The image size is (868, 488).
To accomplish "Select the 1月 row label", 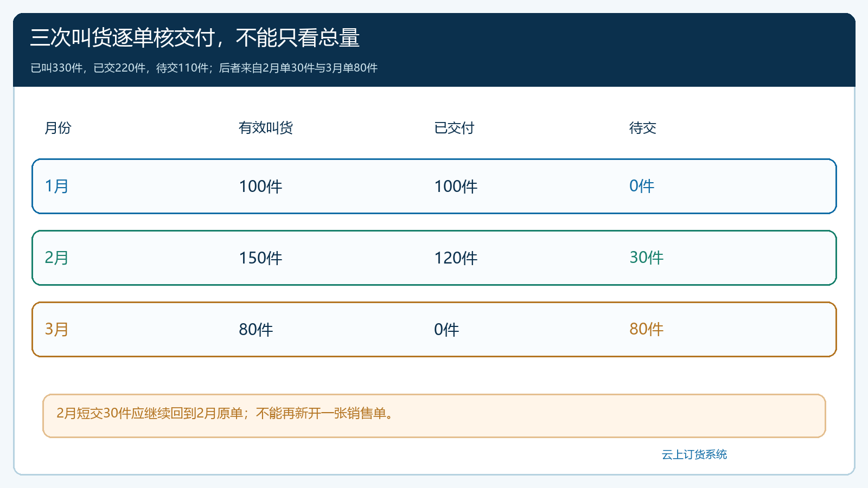I will pos(56,186).
